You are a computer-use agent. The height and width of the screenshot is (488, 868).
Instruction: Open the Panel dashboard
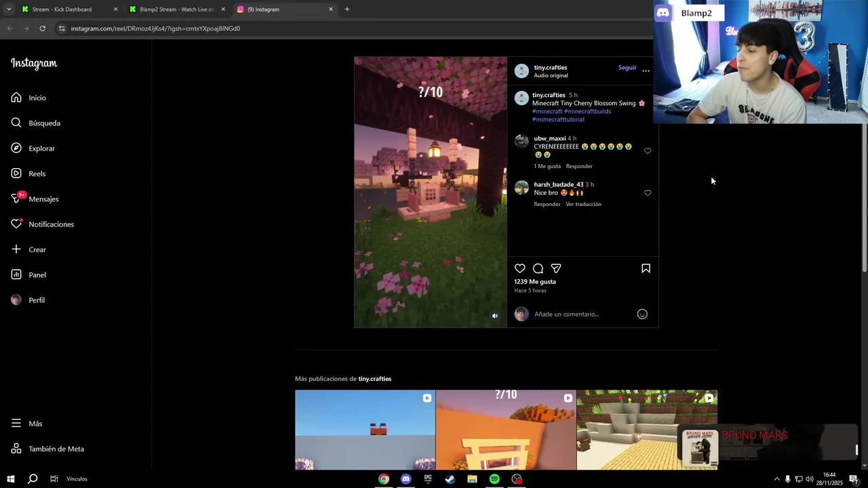[28, 274]
